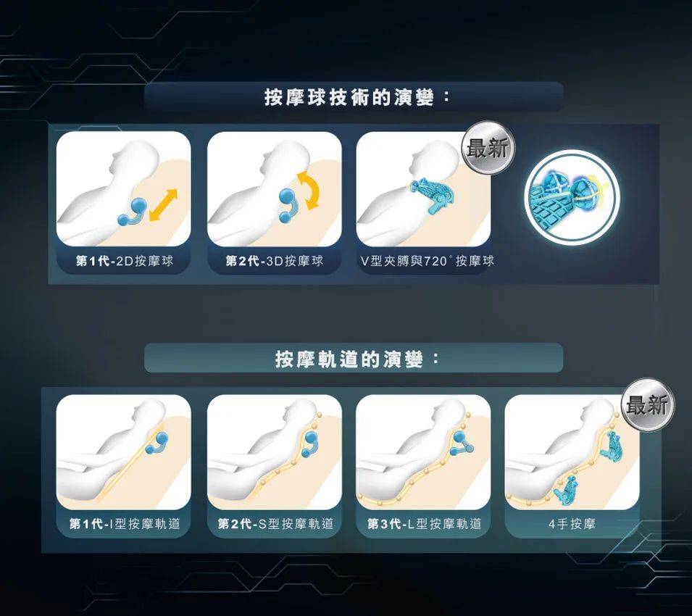
Task: Click the 第3代-L型按摩軌道 caption label
Action: pyautogui.click(x=424, y=524)
